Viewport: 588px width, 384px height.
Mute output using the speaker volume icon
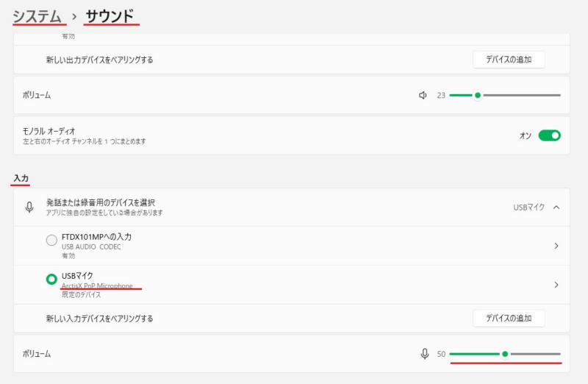tap(423, 95)
